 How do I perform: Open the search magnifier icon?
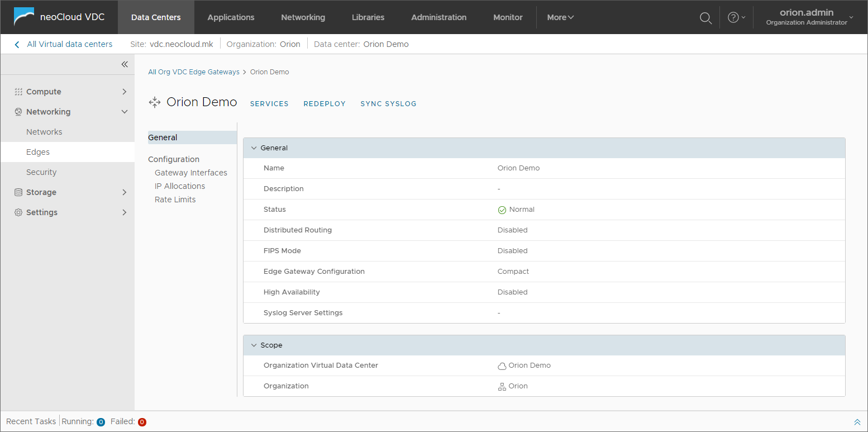point(705,18)
